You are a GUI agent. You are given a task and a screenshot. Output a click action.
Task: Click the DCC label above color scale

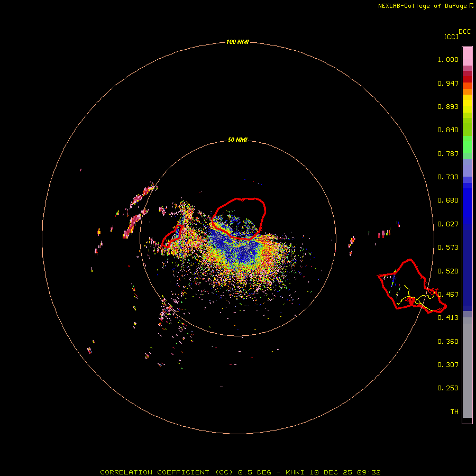(x=464, y=32)
